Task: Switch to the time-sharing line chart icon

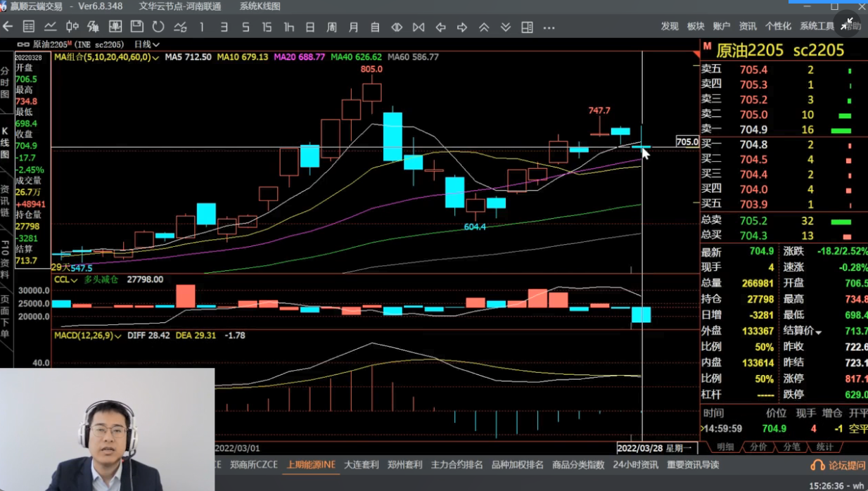Action: 51,27
